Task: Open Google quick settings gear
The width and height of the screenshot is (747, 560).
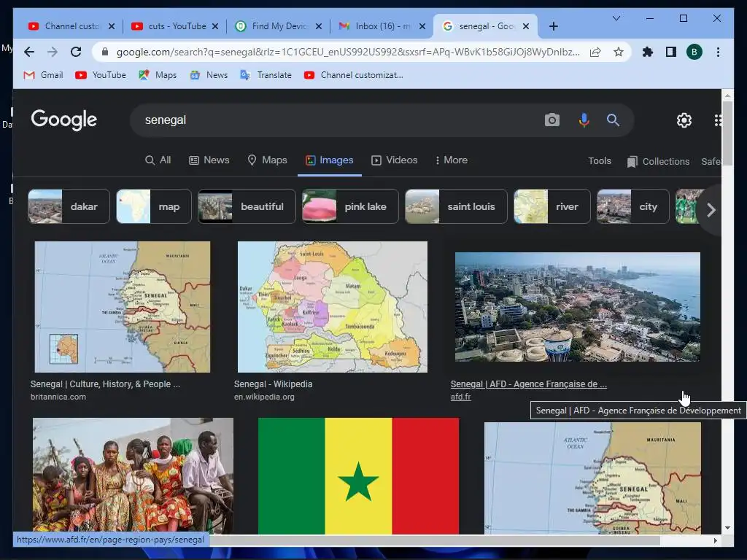Action: (x=684, y=120)
